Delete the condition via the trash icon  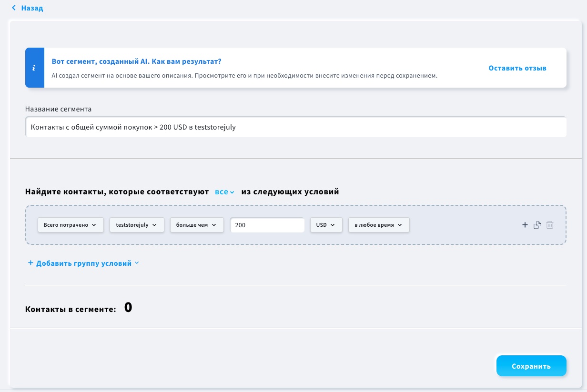(x=549, y=225)
